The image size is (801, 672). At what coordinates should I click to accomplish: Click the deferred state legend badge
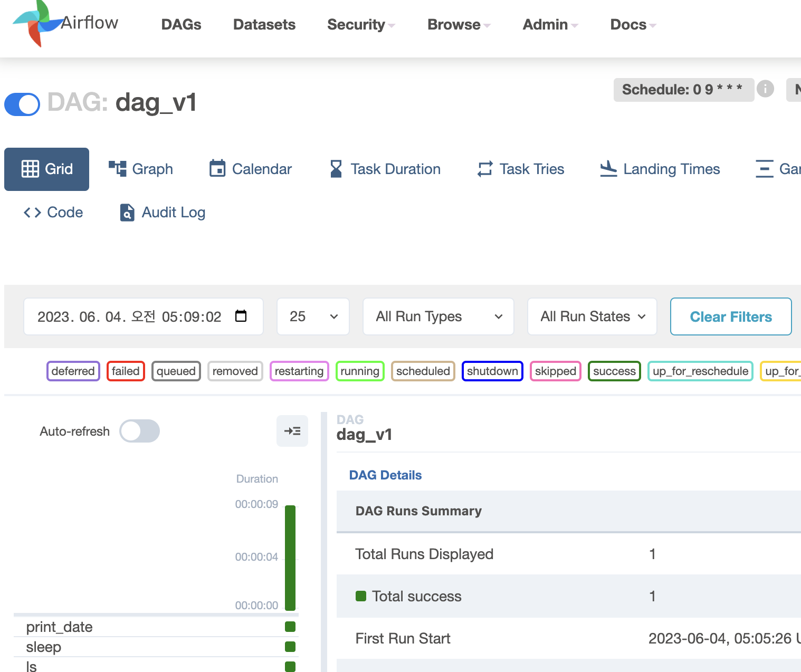pos(73,371)
